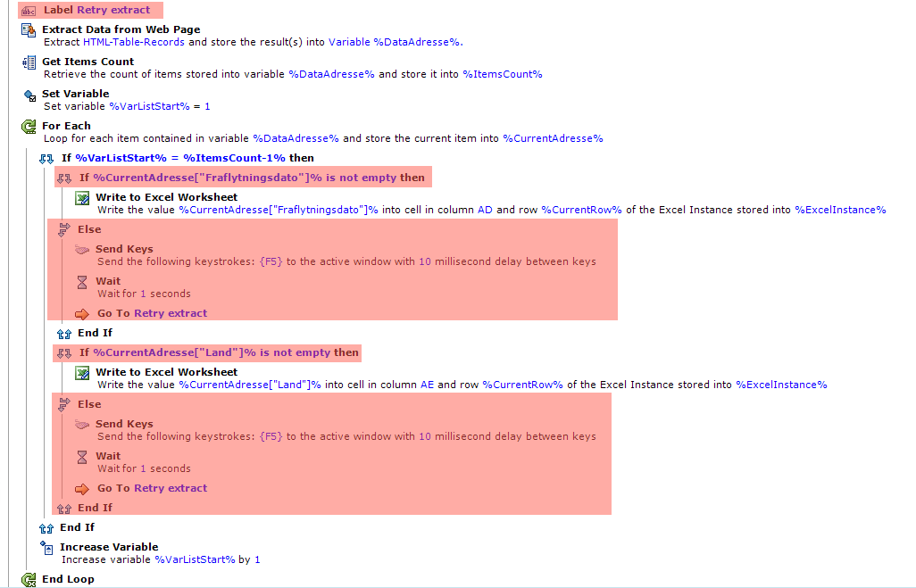
Task: Click Excel icon for Fraflytningsdato write action
Action: coord(82,198)
